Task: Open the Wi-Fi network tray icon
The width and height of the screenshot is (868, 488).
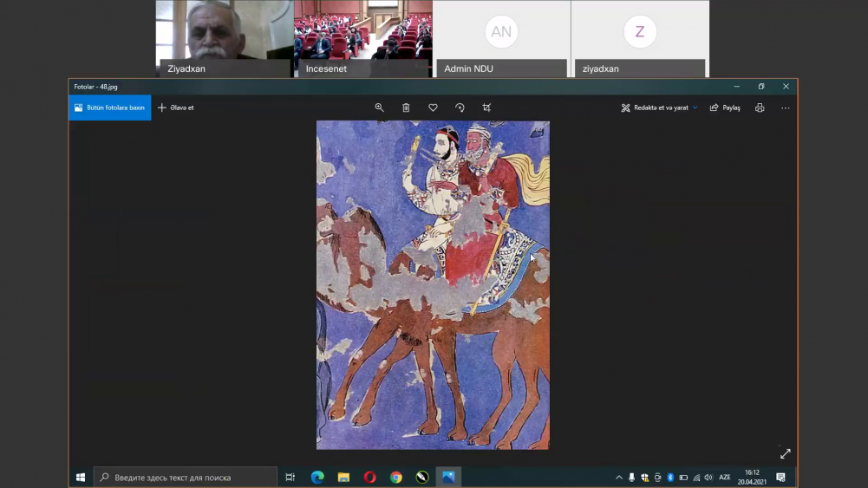Action: pyautogui.click(x=696, y=478)
